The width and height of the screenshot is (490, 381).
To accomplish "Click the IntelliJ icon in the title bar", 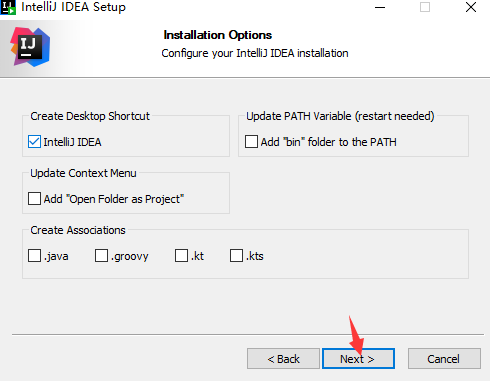I will (x=8, y=7).
